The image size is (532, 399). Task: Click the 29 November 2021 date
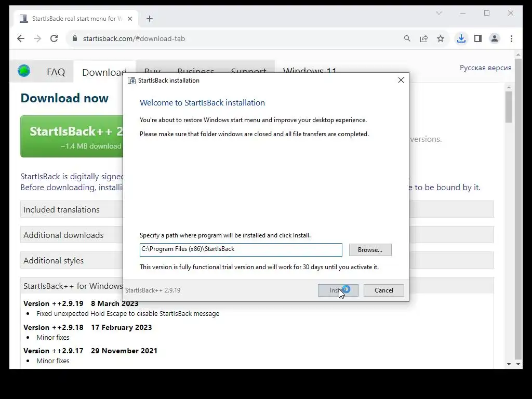click(x=124, y=351)
